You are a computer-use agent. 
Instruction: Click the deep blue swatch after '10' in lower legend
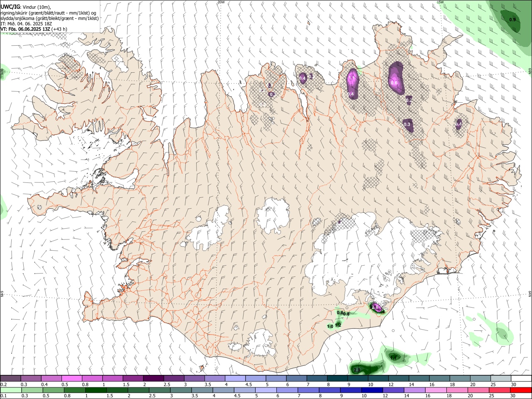[x=372, y=390]
